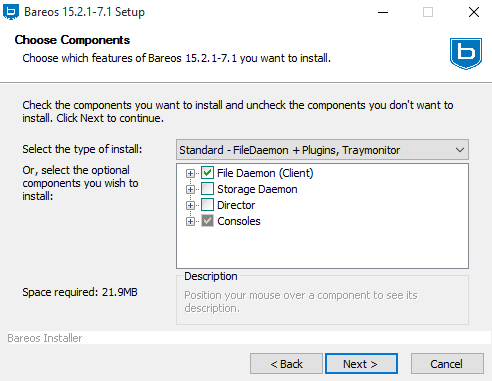Toggle the Consoles checkbox

point(207,221)
